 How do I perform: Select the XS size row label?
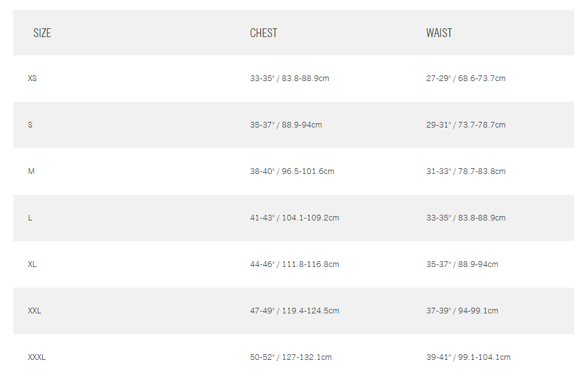tap(32, 79)
